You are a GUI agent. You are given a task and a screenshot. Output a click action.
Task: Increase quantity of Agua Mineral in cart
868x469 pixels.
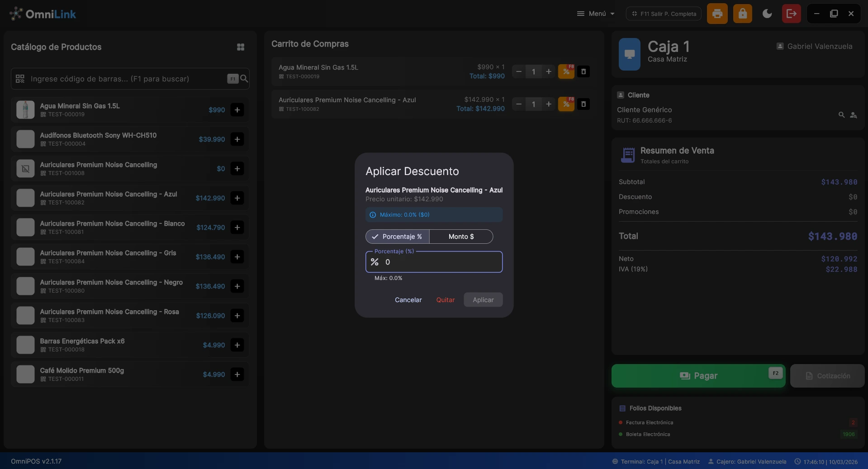click(x=549, y=71)
